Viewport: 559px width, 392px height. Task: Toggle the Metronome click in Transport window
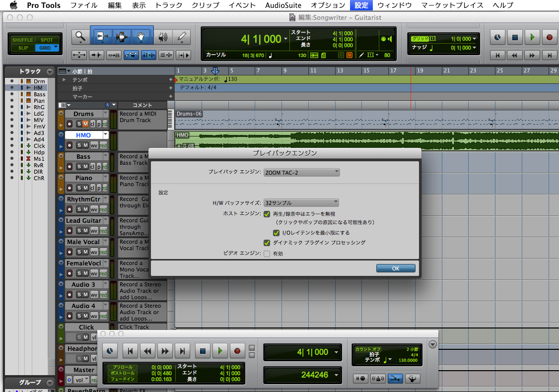point(378,379)
